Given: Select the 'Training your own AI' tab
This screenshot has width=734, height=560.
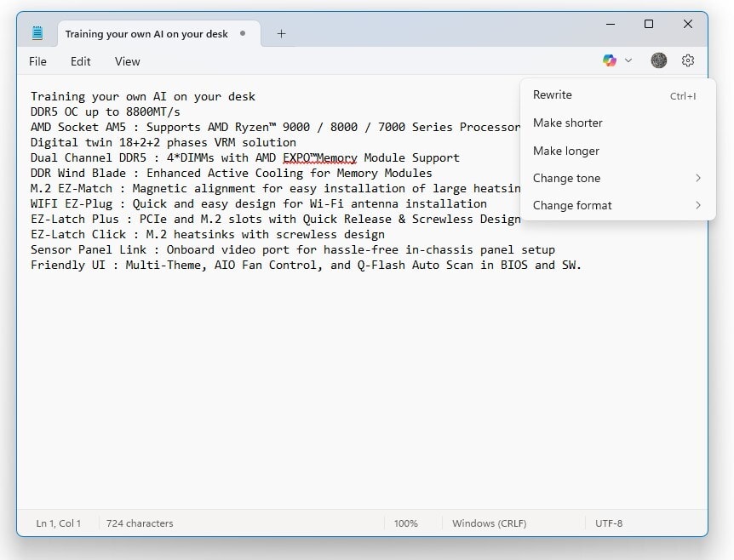Looking at the screenshot, I should coord(146,34).
